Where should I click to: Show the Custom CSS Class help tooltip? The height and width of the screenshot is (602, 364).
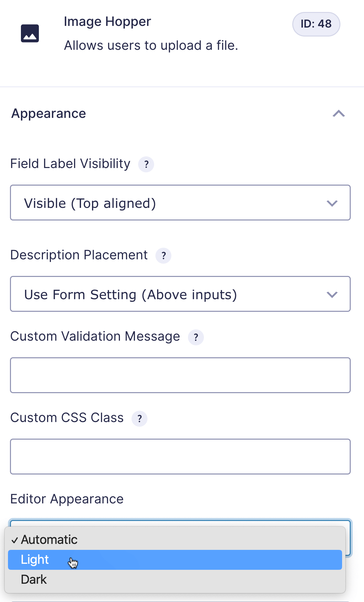140,419
